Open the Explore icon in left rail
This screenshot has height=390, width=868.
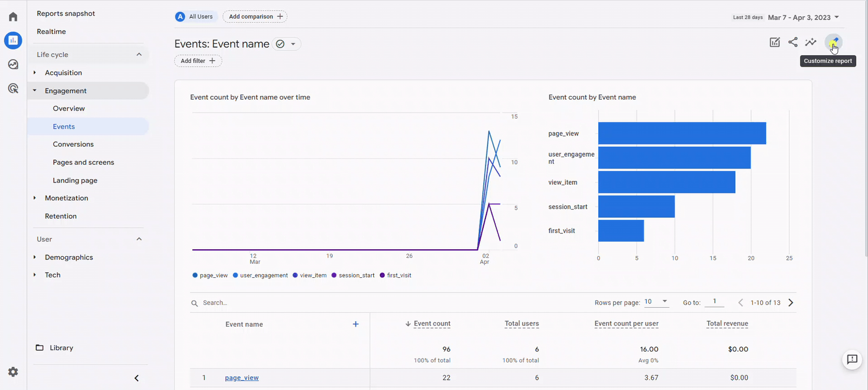coord(13,64)
